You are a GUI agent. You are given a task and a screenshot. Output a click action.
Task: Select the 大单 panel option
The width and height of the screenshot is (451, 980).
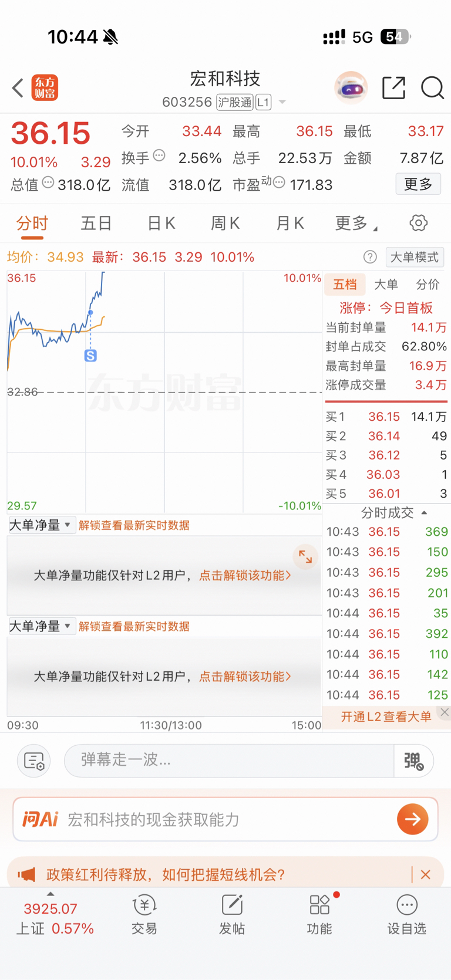pos(386,285)
